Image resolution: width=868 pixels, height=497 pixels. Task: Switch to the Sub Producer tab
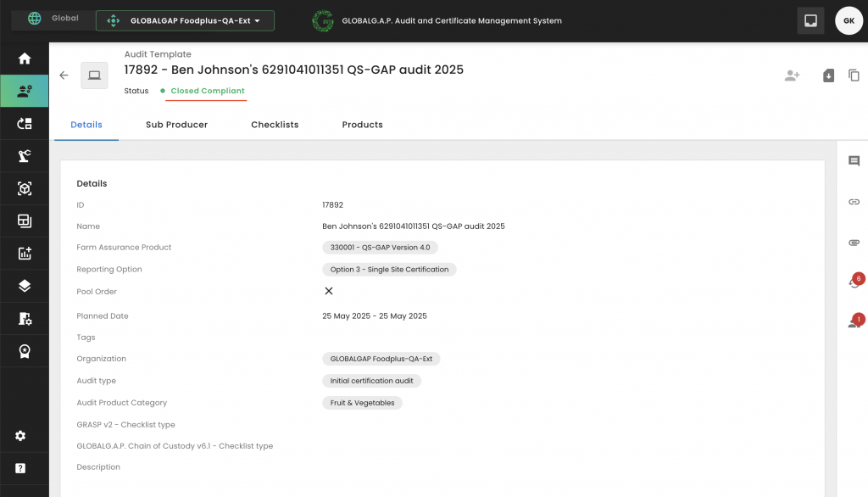176,125
